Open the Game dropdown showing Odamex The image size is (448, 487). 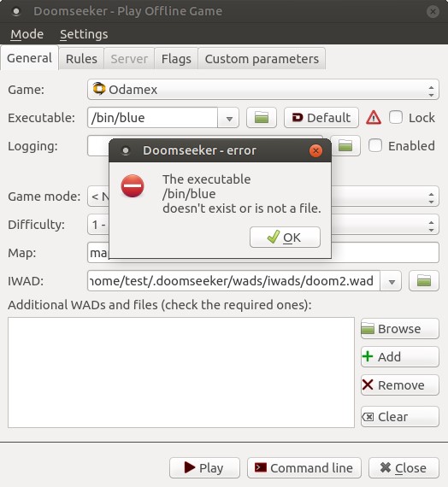pos(263,90)
